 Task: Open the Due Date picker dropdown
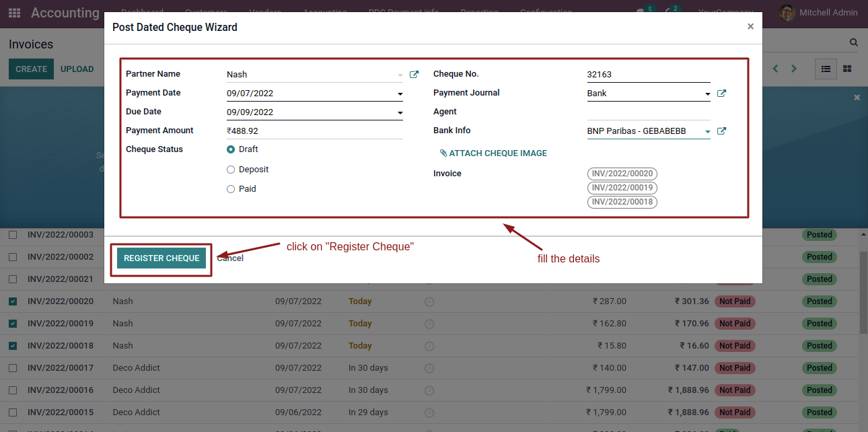pyautogui.click(x=400, y=113)
